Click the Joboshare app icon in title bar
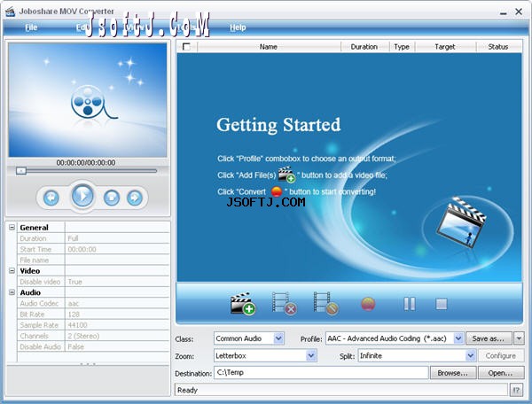Image resolution: width=532 pixels, height=404 pixels. pyautogui.click(x=10, y=12)
